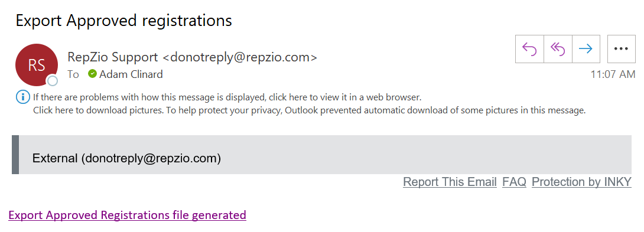Open the Protection by INKY link
Image resolution: width=644 pixels, height=232 pixels.
click(x=581, y=182)
